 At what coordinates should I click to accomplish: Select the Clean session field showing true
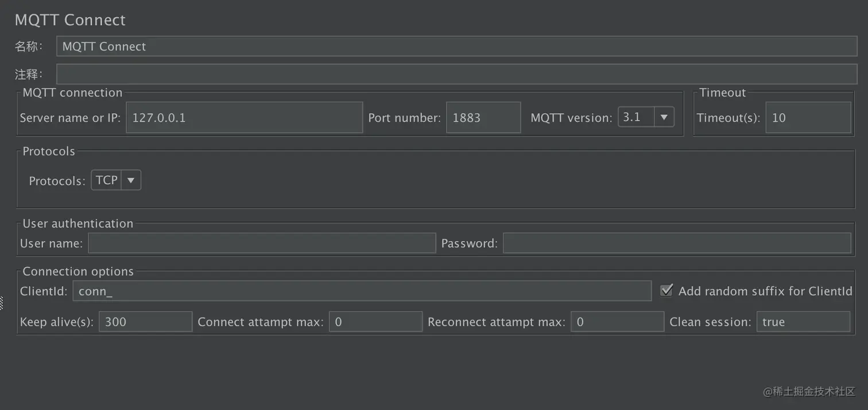point(803,322)
